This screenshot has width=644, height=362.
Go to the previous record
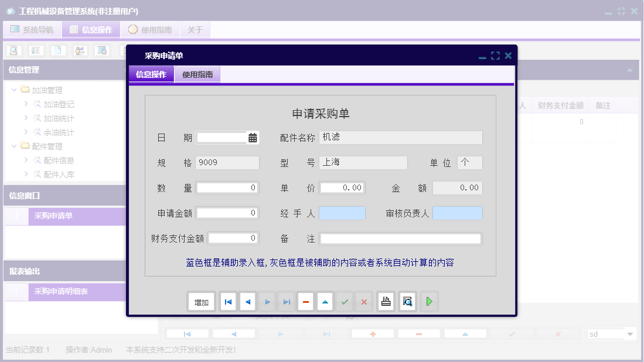pos(247,301)
